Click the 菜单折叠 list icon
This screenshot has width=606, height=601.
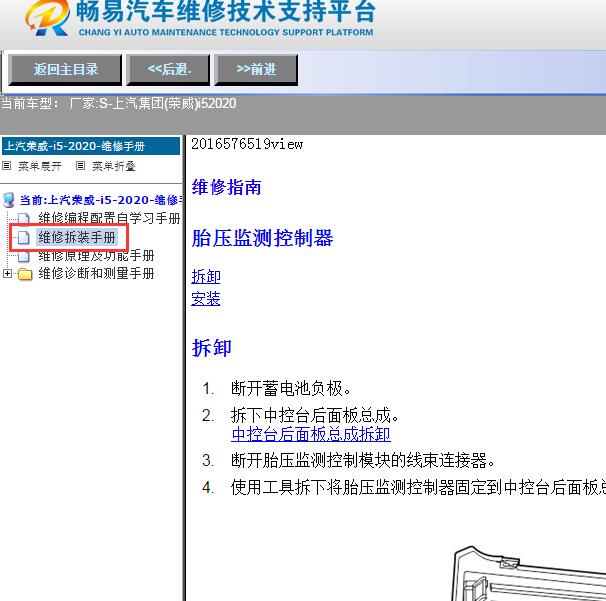coord(80,166)
